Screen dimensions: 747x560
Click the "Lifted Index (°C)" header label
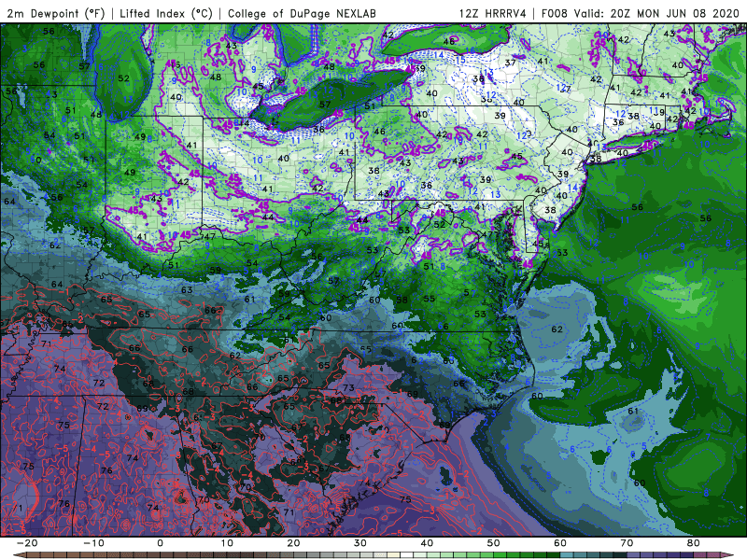[166, 14]
